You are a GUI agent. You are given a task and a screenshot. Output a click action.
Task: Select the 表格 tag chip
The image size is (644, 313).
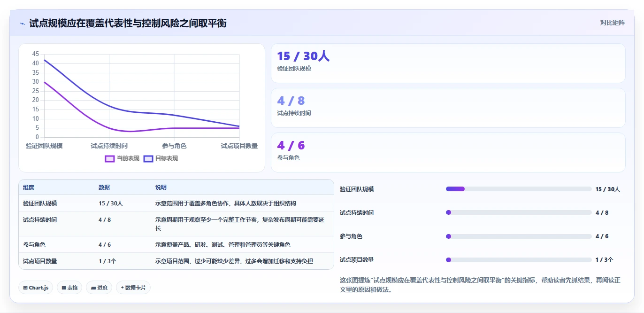[69, 288]
